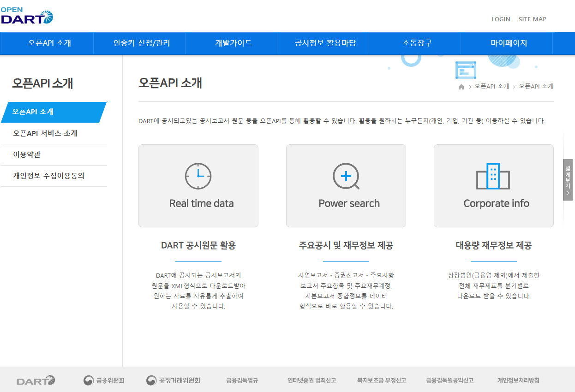
Task: Click the 주요공시 및 재무정보 제공 heading
Action: (x=346, y=245)
